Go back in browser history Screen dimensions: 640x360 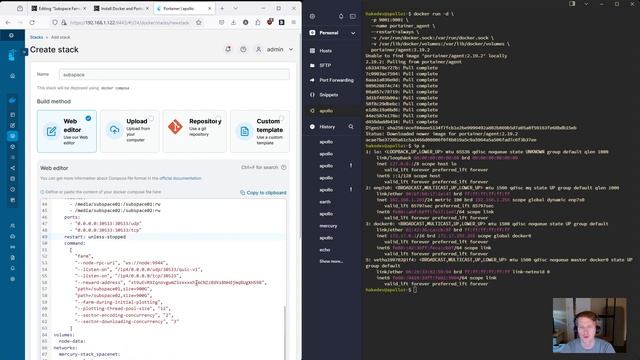click(x=8, y=22)
